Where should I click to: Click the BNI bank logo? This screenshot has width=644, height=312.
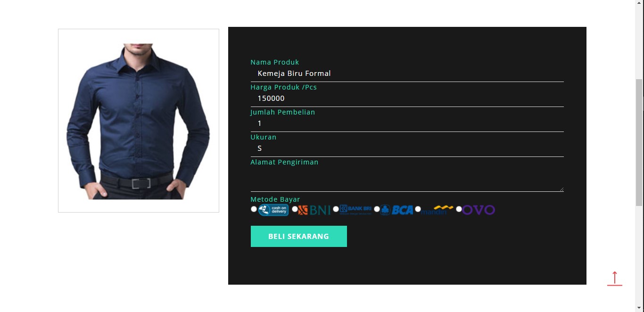point(314,210)
